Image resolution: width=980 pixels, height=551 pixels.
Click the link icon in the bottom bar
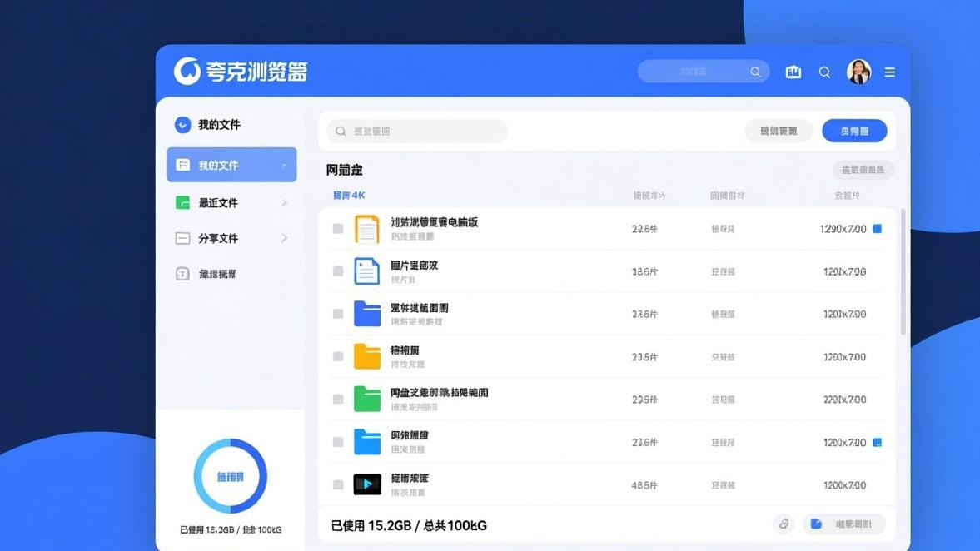784,524
